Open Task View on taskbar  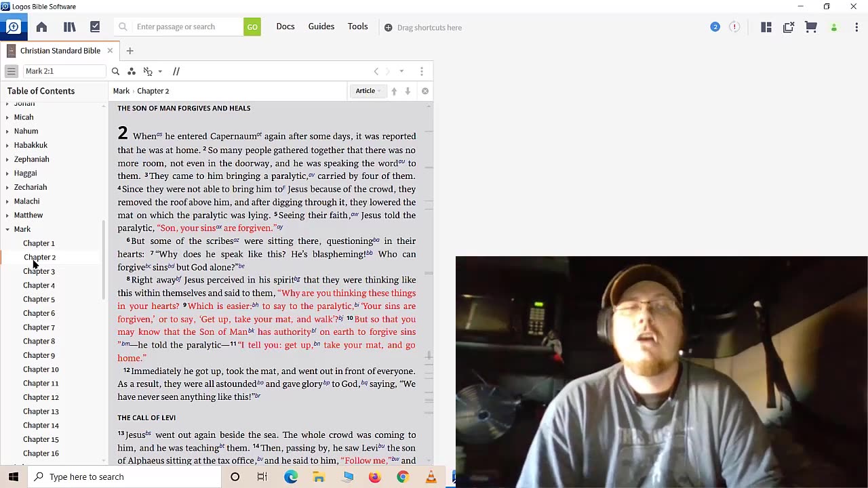[262, 476]
